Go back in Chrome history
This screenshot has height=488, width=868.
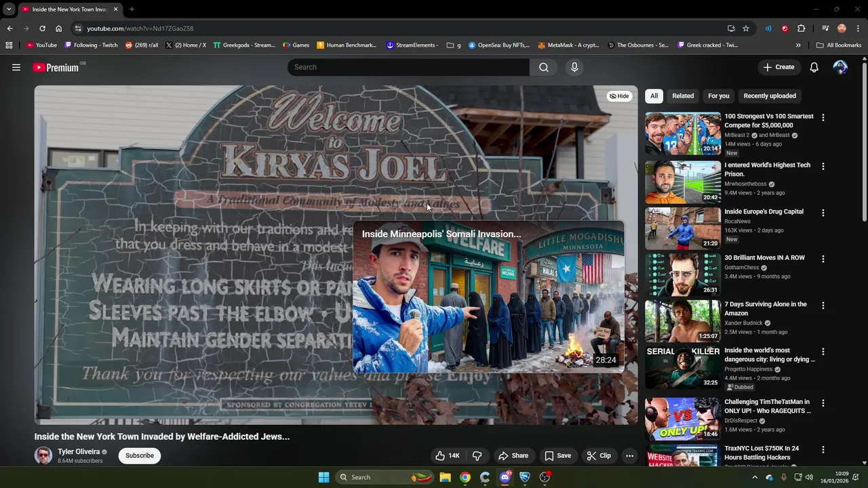coord(9,28)
